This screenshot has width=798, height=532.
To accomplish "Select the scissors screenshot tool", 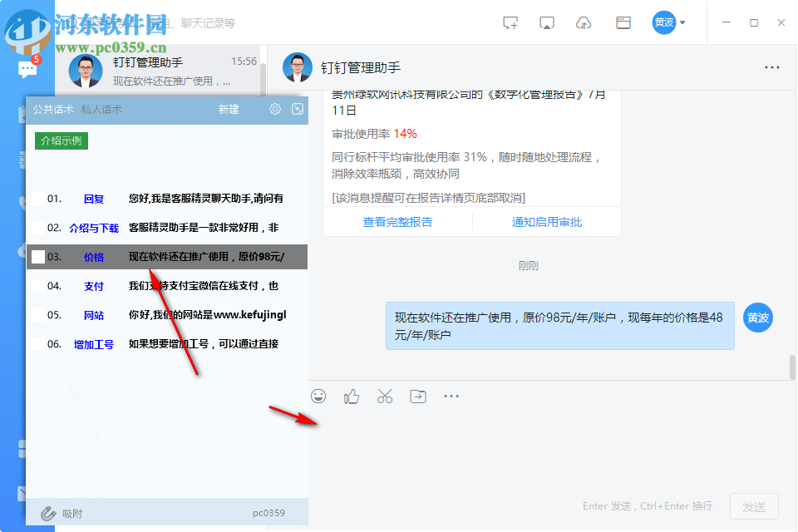I will [385, 396].
